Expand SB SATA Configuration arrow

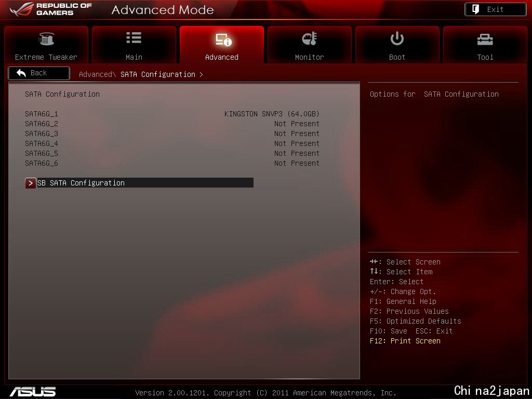[x=30, y=183]
